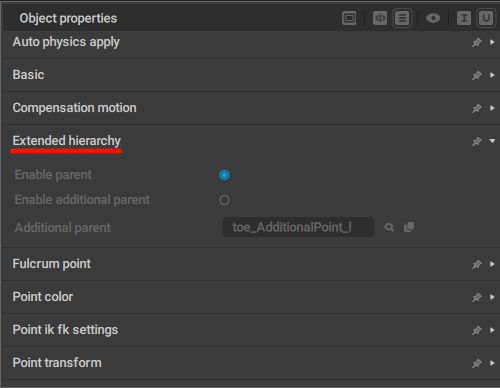
Task: Click the code brackets icon in header
Action: pyautogui.click(x=380, y=18)
